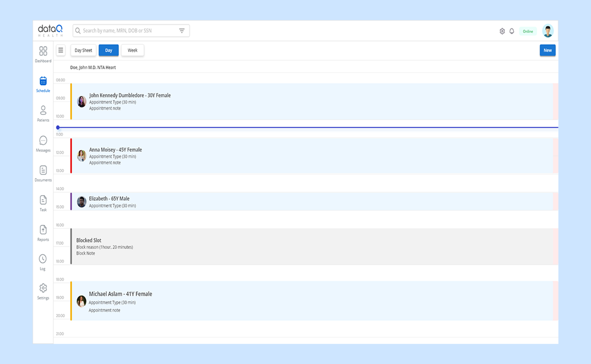Open the Documents sidebar icon
Viewport: 591px width, 364px height.
pos(43,170)
